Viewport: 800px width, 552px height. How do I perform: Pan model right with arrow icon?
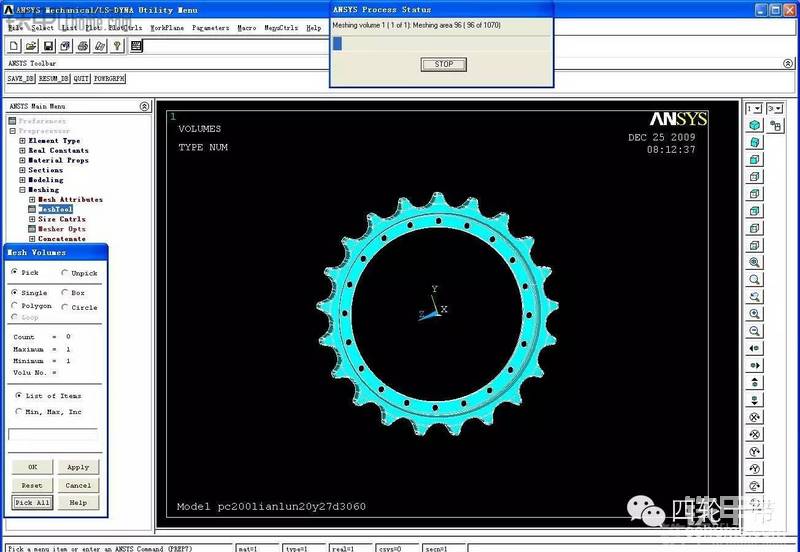[x=755, y=366]
